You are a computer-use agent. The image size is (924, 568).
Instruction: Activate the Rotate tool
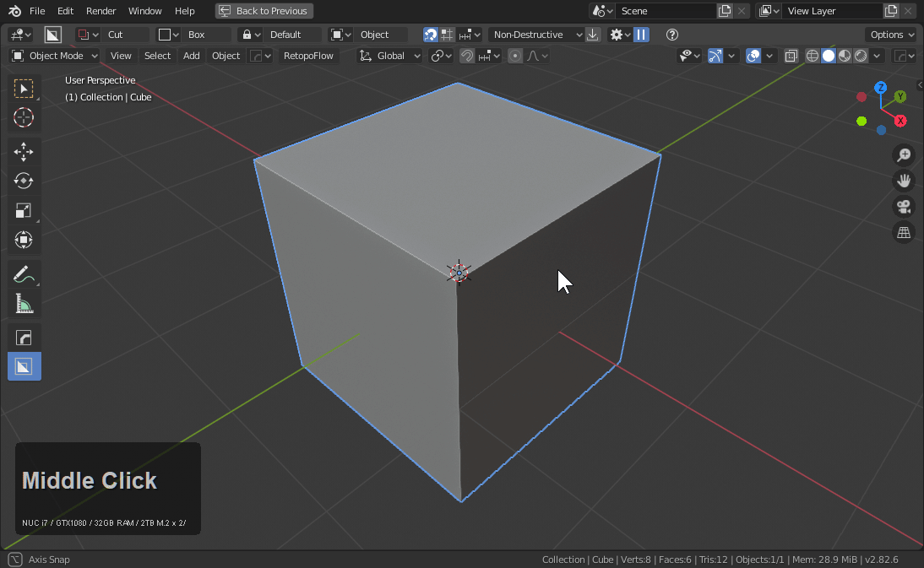[24, 181]
